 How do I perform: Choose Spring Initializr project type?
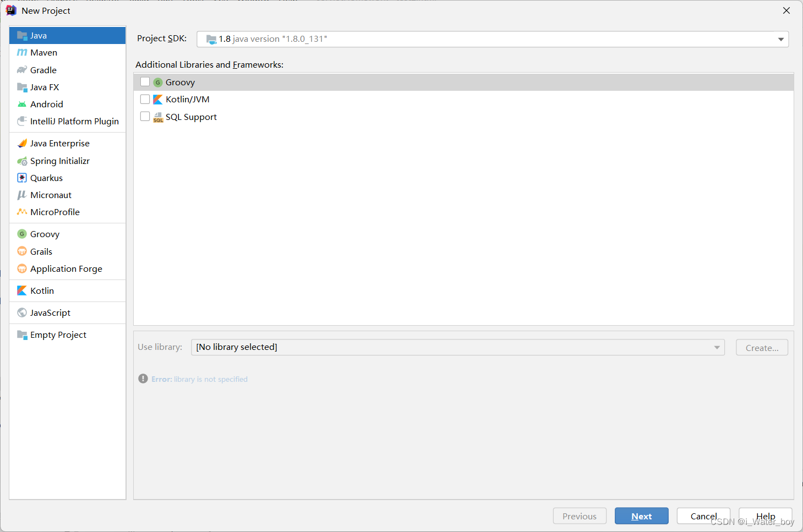[68, 161]
